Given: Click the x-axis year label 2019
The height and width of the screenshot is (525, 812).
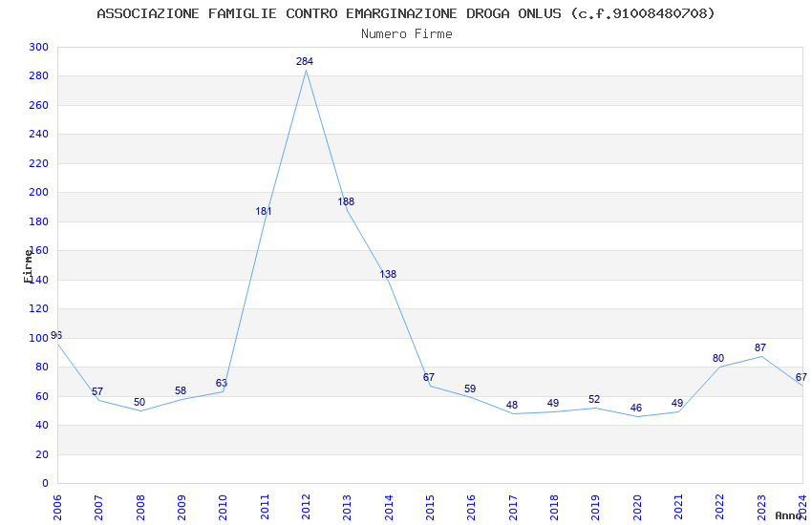Looking at the screenshot, I should point(595,507).
